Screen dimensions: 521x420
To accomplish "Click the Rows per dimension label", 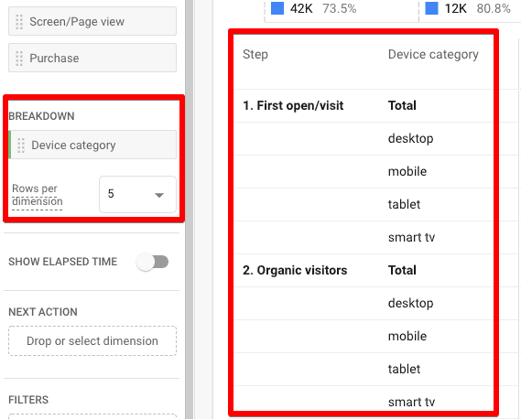I will pyautogui.click(x=38, y=195).
